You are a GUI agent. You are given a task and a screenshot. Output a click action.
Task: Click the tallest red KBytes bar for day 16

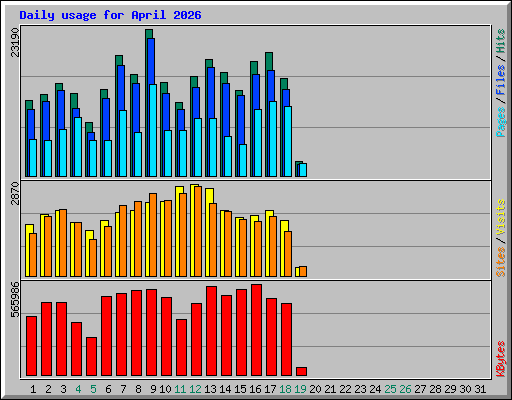coord(256,330)
